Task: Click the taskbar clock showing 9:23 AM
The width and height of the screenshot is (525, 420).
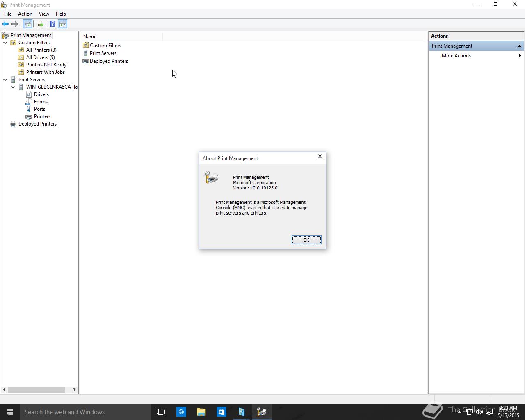Action: [509, 412]
